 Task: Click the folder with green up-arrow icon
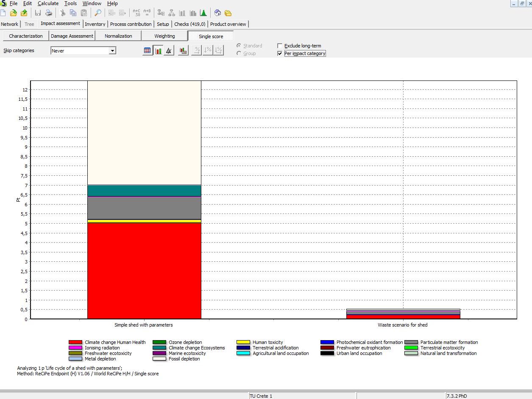(24, 13)
